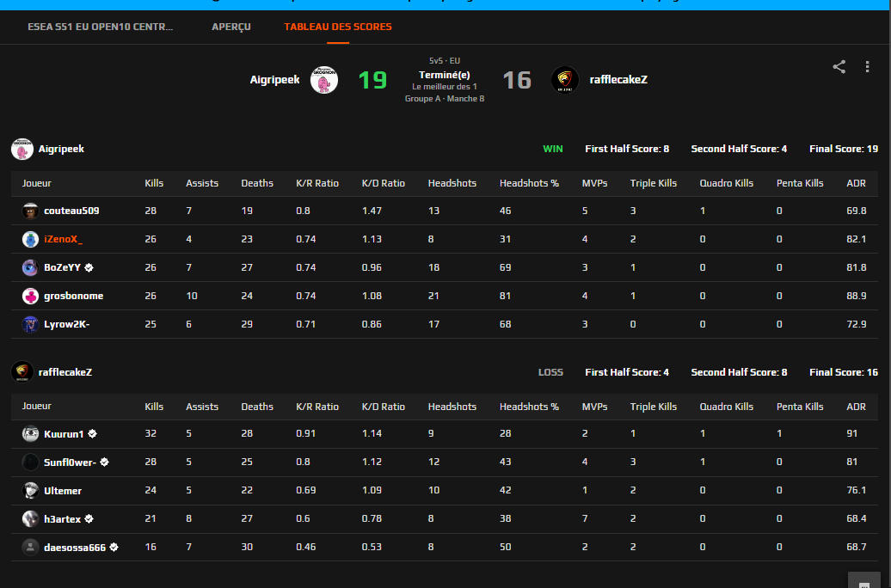Click couteau509's avatar
The height and width of the screenshot is (588, 891).
point(30,211)
